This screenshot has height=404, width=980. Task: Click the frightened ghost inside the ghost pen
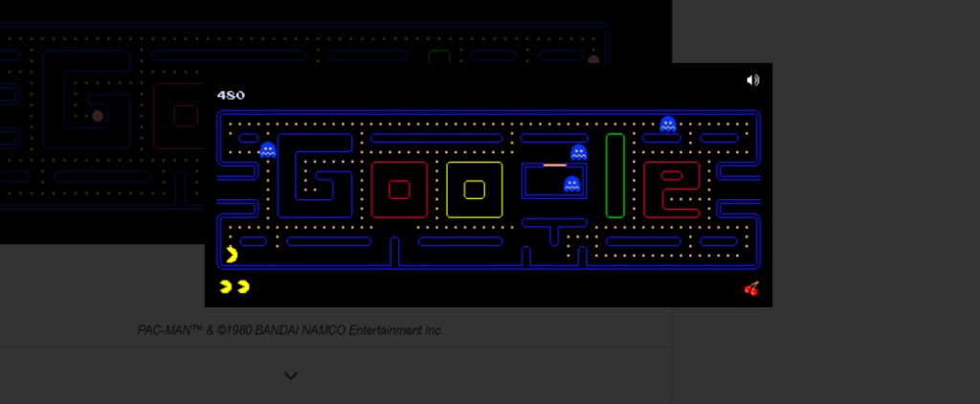click(572, 184)
